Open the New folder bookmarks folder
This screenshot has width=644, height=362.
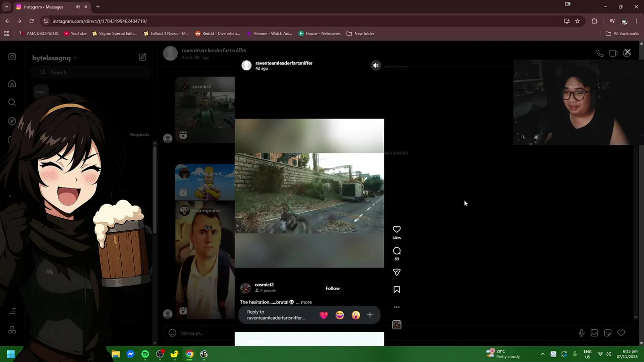click(360, 34)
